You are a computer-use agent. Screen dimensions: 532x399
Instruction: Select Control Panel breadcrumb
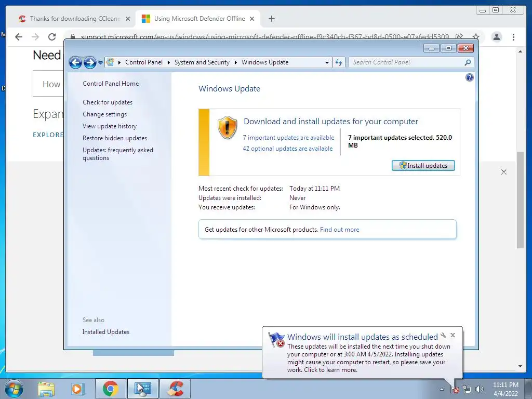click(144, 62)
